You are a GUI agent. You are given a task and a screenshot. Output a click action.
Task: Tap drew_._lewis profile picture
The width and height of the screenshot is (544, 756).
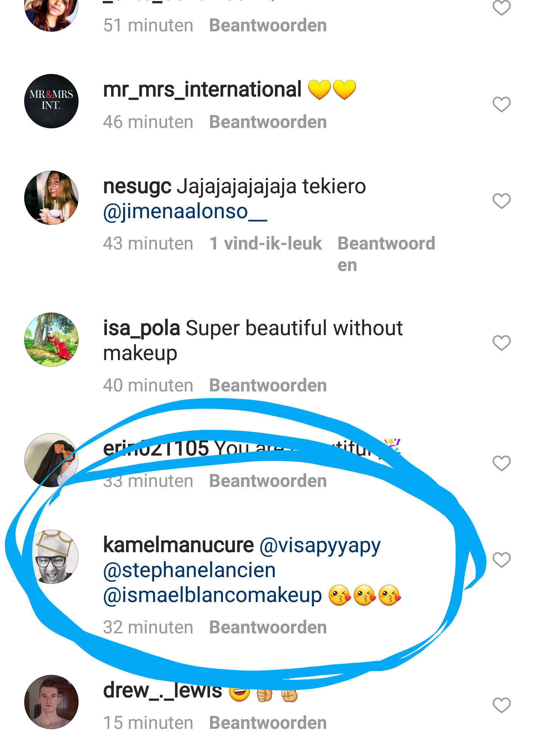point(51,702)
